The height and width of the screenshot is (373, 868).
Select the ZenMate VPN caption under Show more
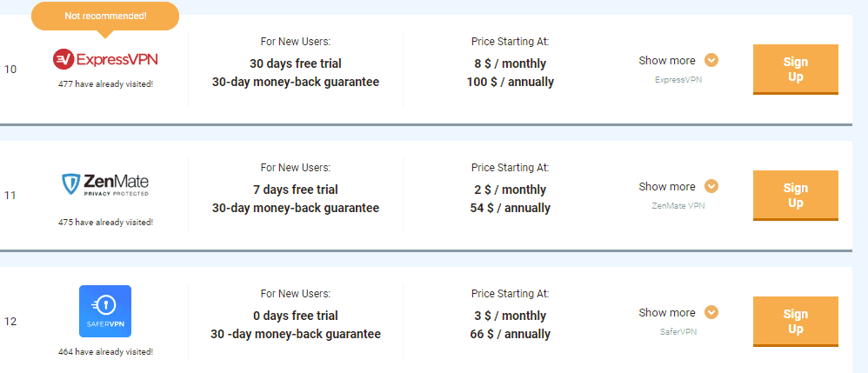pos(678,206)
